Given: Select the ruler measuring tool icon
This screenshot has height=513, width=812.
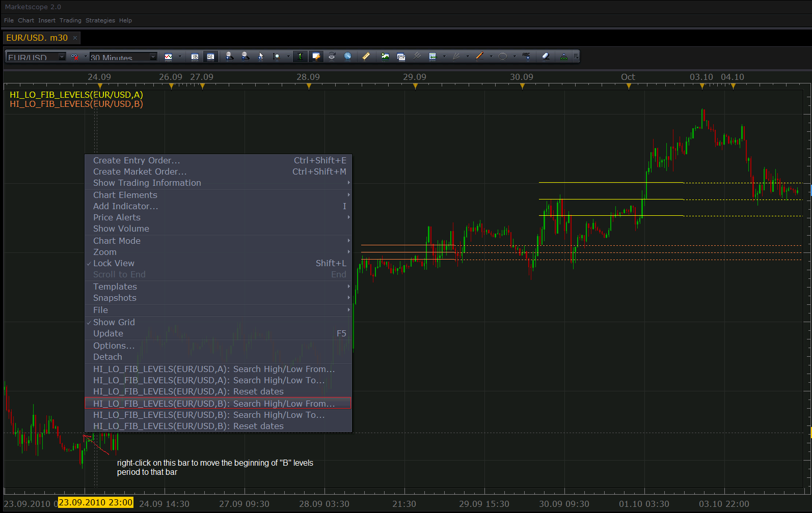Looking at the screenshot, I should 366,56.
